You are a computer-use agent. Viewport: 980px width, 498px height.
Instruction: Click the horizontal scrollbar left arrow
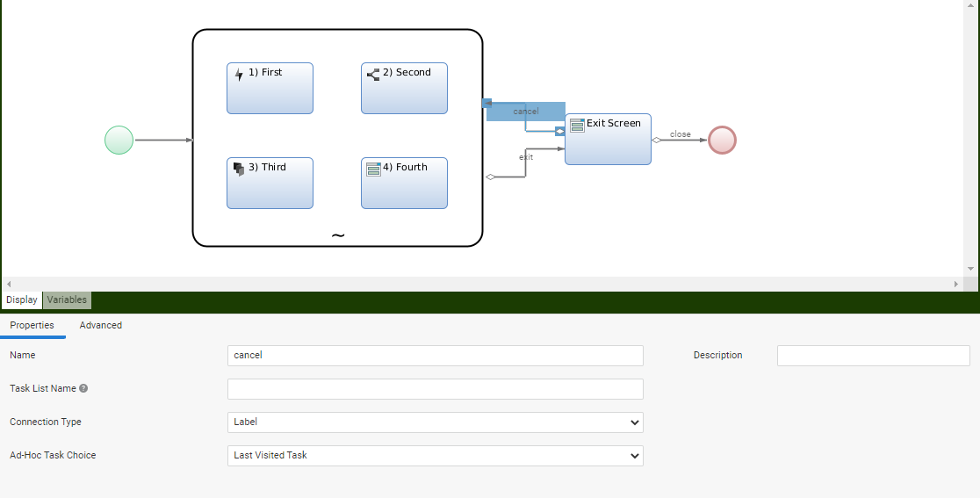pyautogui.click(x=9, y=284)
